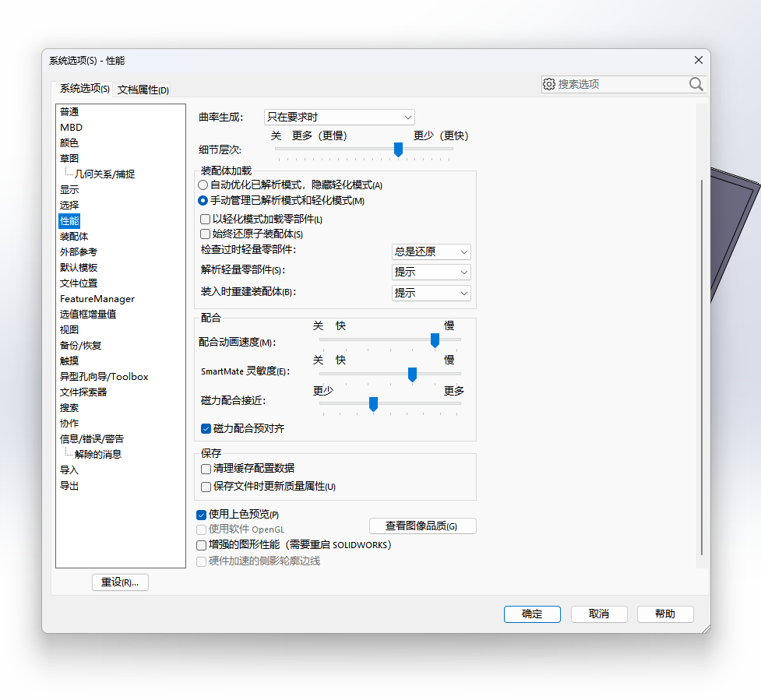Click the 磁力配合接近 slider handle

click(373, 404)
